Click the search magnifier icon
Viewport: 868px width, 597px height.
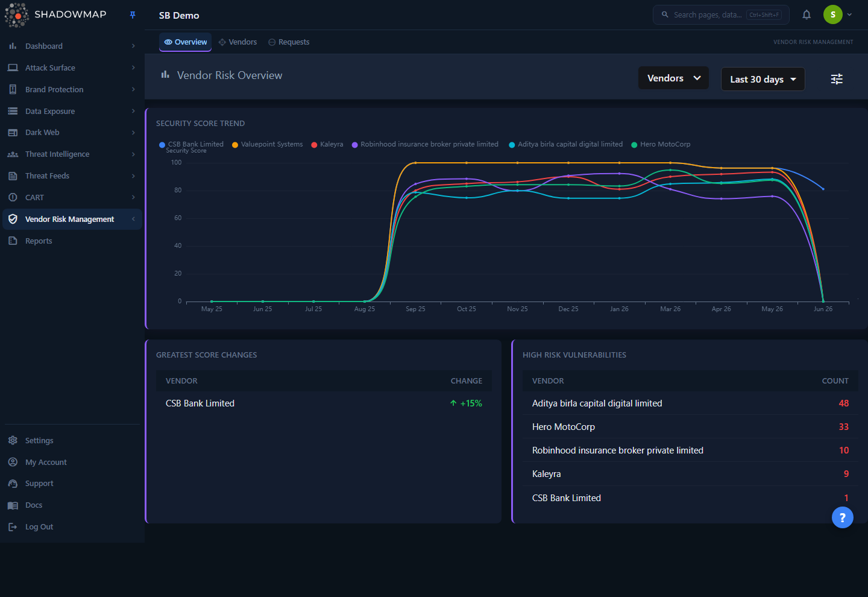(x=665, y=14)
